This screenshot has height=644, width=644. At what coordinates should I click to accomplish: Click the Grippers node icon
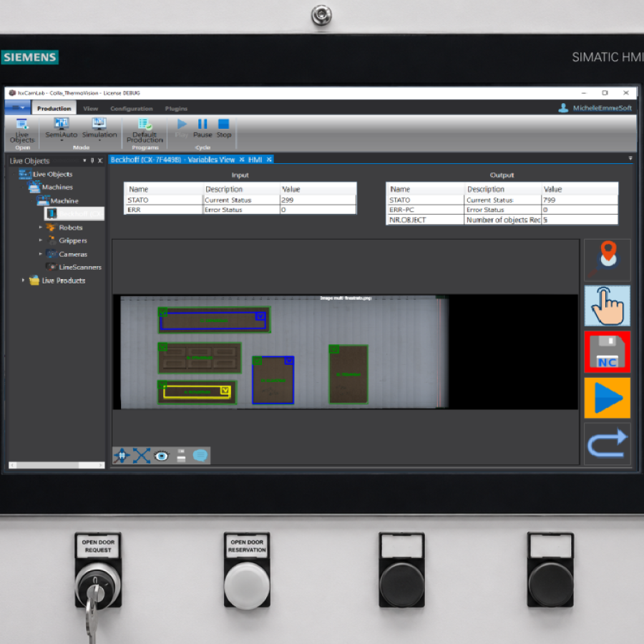(x=52, y=240)
